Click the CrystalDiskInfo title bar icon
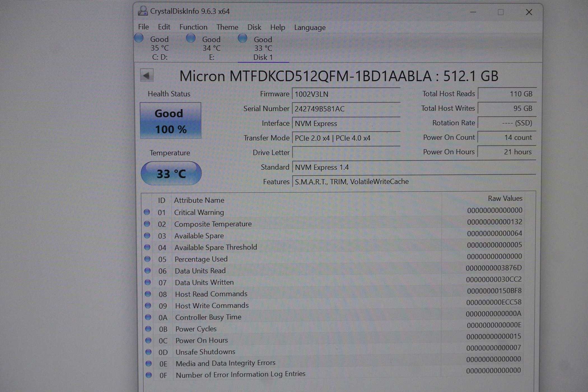 (x=143, y=11)
